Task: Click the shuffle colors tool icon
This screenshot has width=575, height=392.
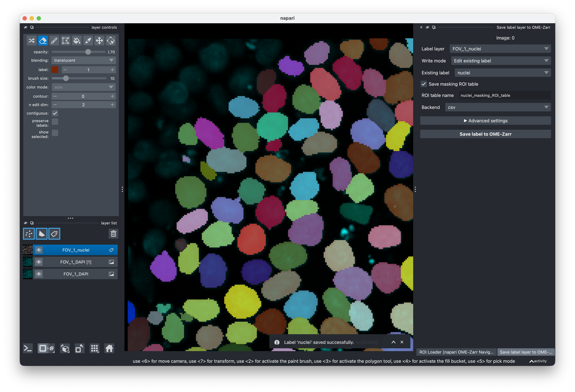Action: (32, 41)
